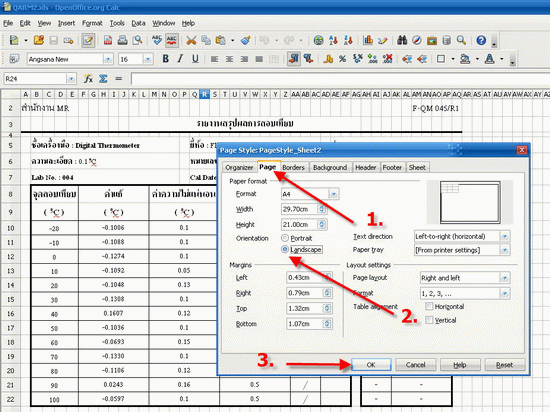This screenshot has height=412, width=550.
Task: Open font name Angsana New dropdown
Action: (108, 59)
